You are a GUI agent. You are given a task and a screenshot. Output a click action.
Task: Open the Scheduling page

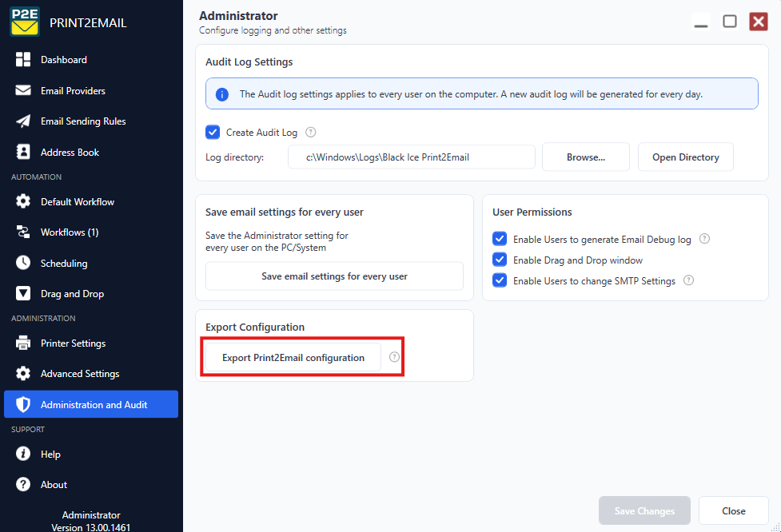91,264
